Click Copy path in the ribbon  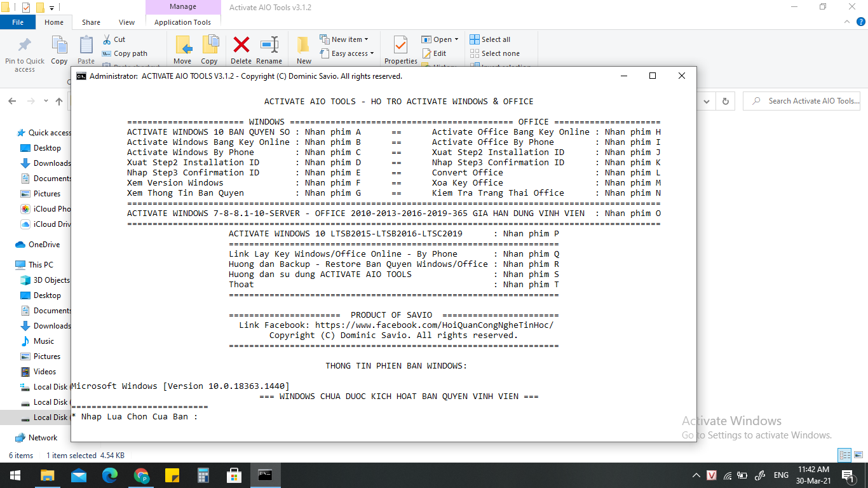coord(125,53)
